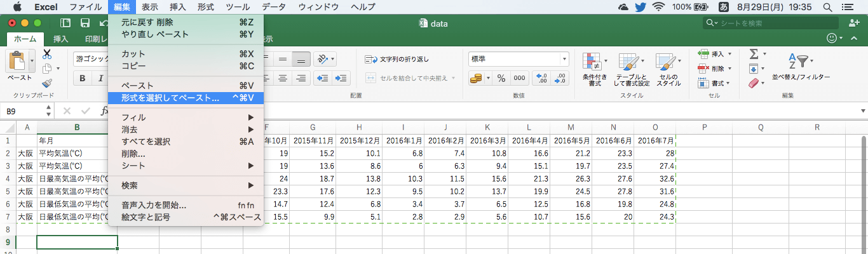
Task: Apply comma style 000
Action: pyautogui.click(x=519, y=78)
